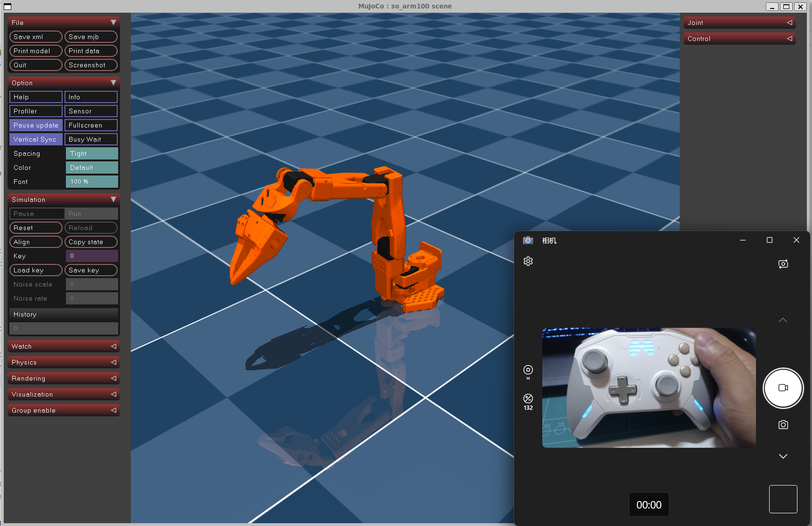Maximize the MuJoCo window

[786, 6]
